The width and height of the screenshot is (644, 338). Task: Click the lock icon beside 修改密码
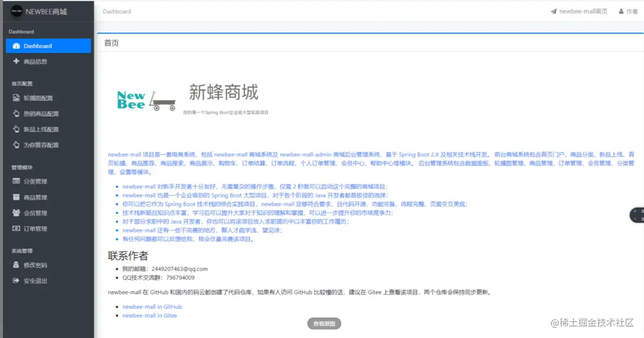16,265
